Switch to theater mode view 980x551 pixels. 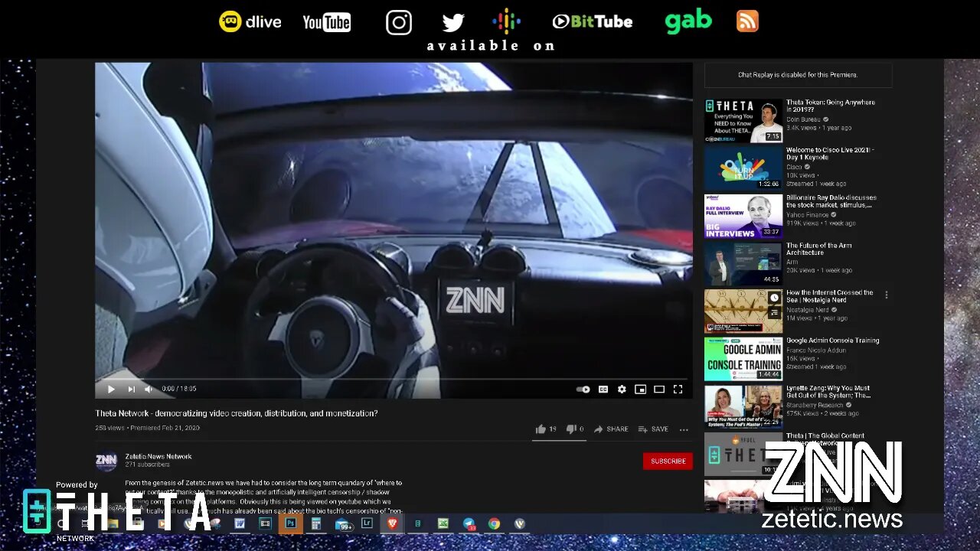[x=658, y=390]
